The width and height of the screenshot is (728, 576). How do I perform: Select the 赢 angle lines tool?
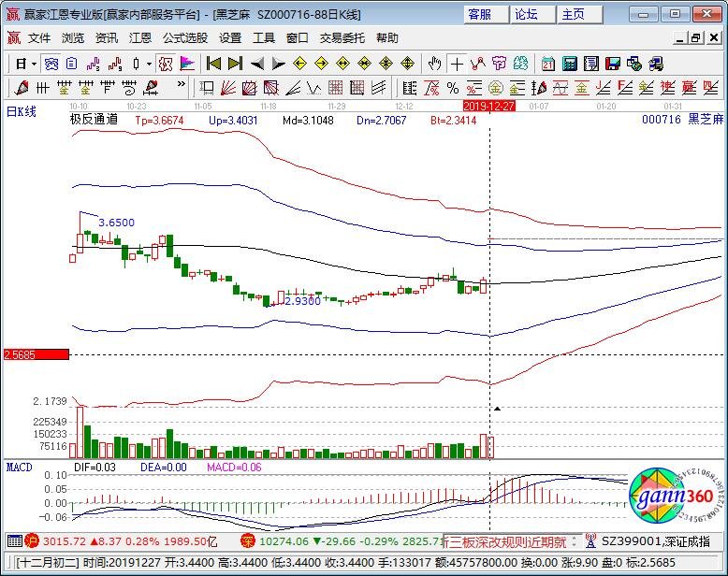click(689, 88)
